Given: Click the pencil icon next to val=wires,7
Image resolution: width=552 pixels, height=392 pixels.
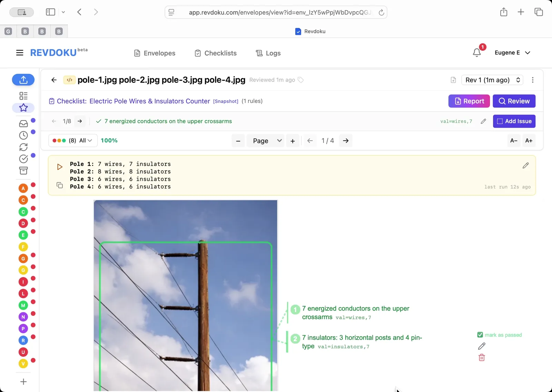Looking at the screenshot, I should [483, 121].
